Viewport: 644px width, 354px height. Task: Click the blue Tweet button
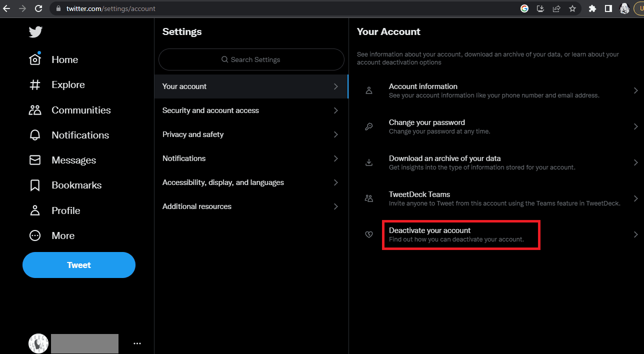click(x=79, y=265)
